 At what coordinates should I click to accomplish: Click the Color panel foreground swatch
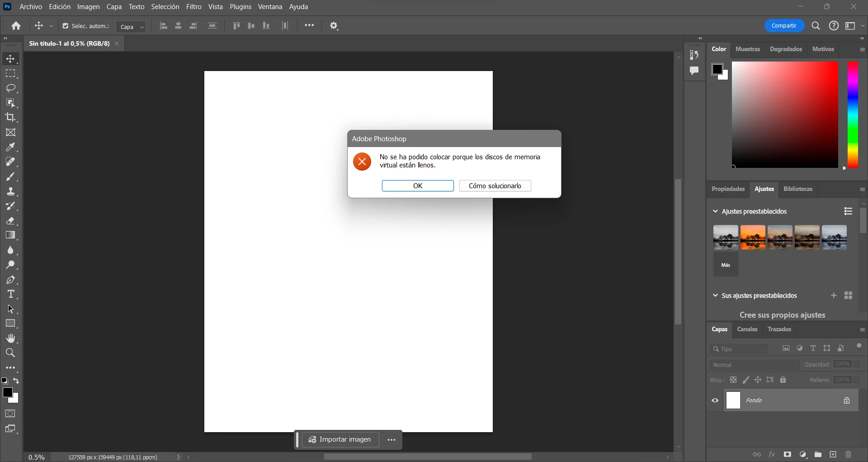coord(717,69)
